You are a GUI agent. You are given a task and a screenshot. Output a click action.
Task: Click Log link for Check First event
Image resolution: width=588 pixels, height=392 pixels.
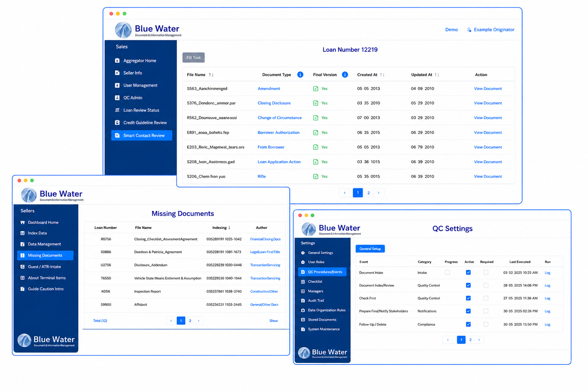(547, 298)
